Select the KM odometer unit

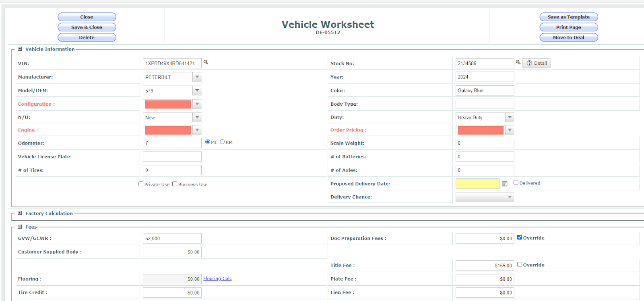[222, 142]
